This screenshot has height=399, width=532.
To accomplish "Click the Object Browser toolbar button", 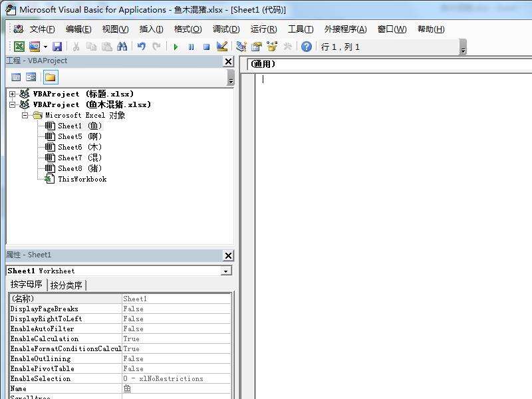I will pyautogui.click(x=271, y=47).
